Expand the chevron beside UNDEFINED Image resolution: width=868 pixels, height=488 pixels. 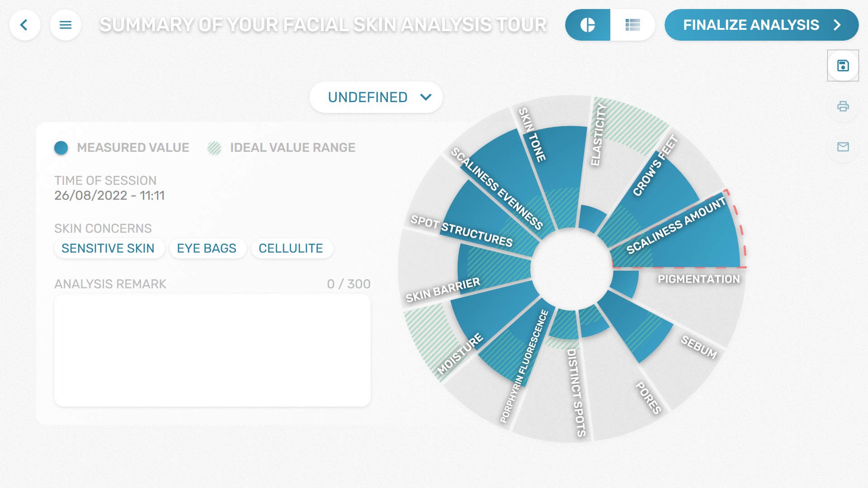[x=426, y=97]
